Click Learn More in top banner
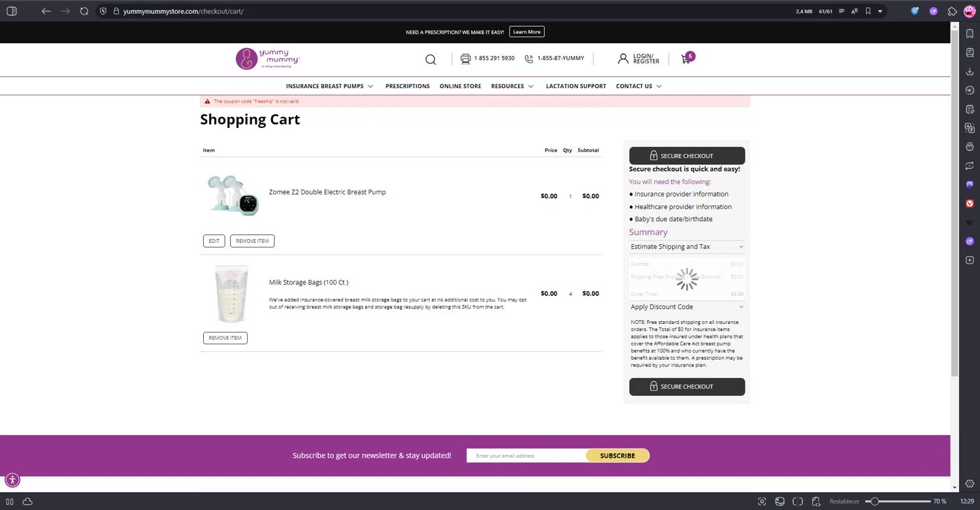The width and height of the screenshot is (980, 510). pos(527,32)
